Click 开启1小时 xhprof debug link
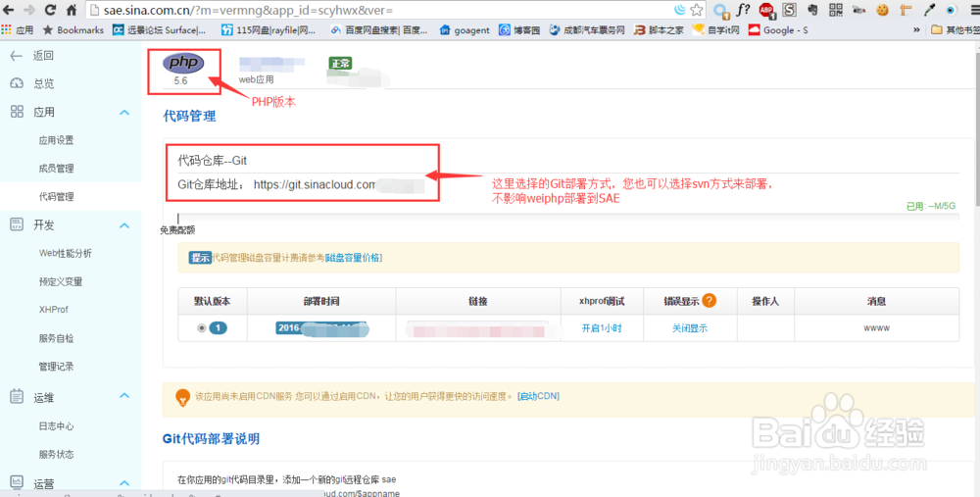980x497 pixels. [602, 328]
